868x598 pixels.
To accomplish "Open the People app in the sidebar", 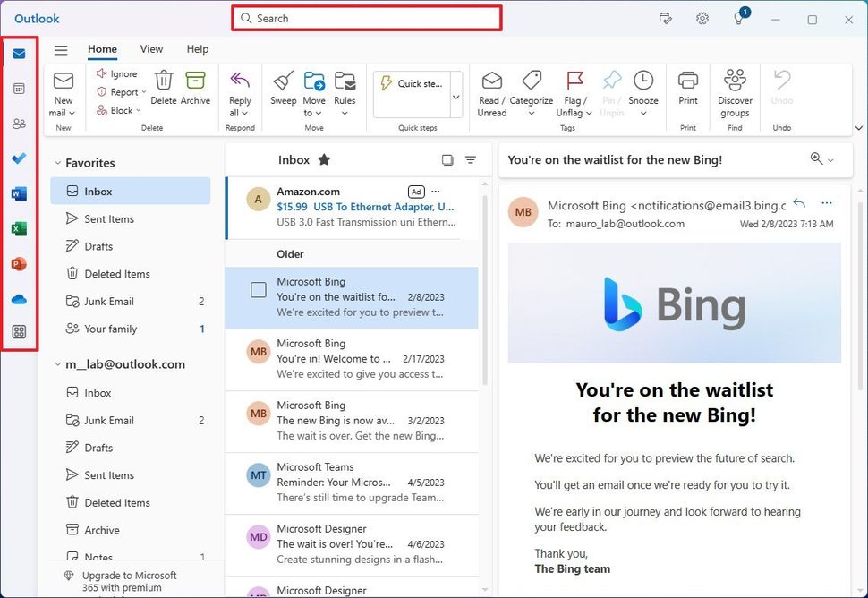I will point(20,124).
